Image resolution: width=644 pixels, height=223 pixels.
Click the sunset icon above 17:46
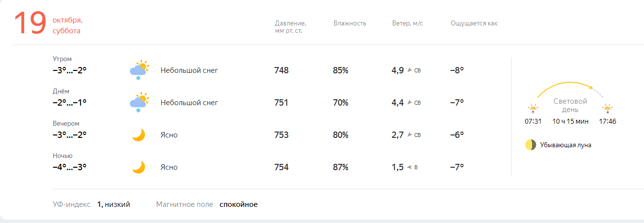click(607, 108)
